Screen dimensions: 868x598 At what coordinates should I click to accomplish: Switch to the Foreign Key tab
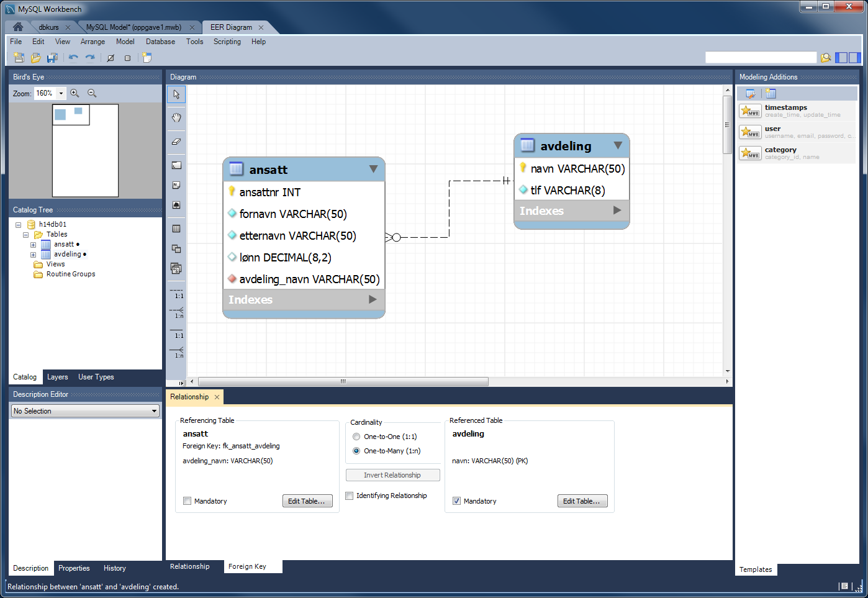247,566
